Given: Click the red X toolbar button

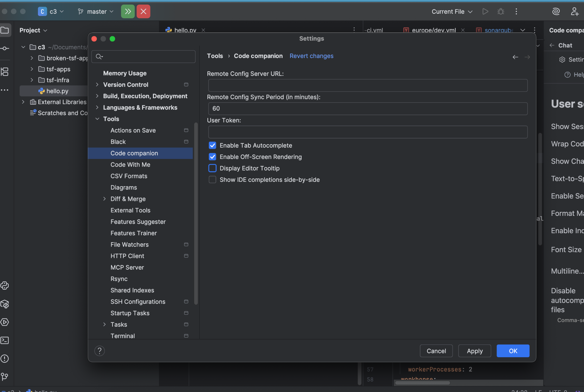Looking at the screenshot, I should [x=143, y=12].
